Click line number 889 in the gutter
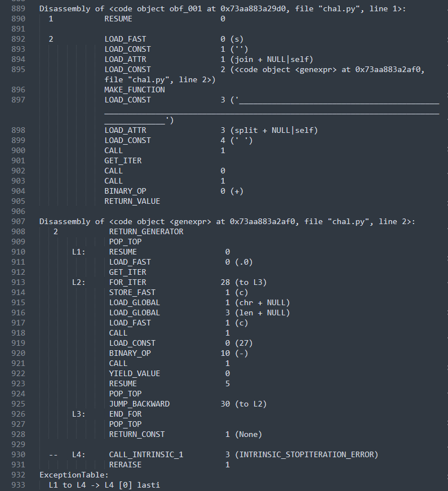This screenshot has height=491, width=448. (x=18, y=9)
